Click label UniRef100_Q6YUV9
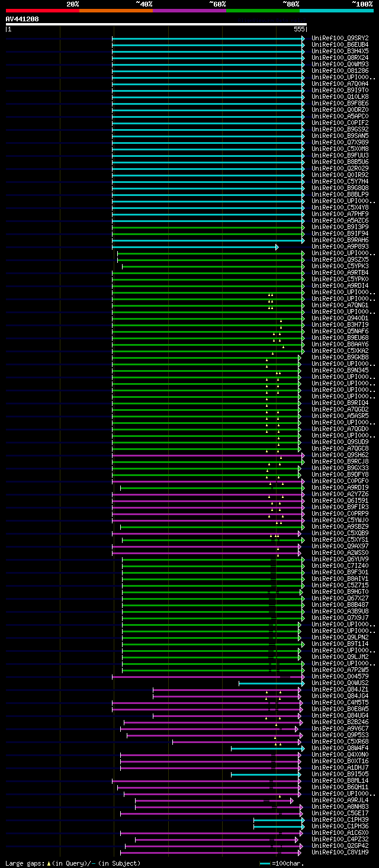 (340, 559)
